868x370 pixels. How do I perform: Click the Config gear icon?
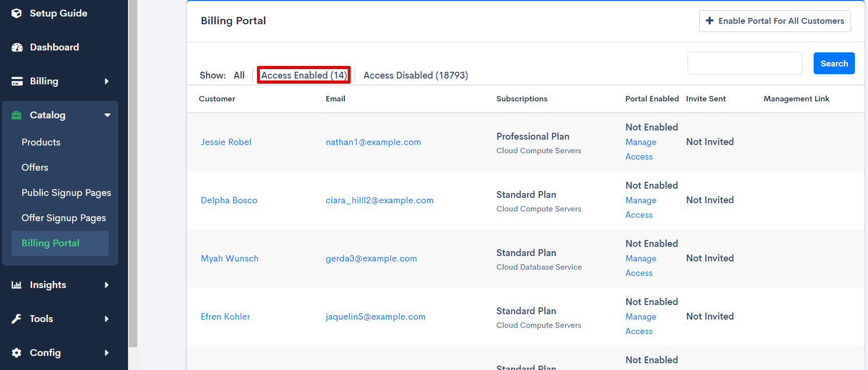17,353
